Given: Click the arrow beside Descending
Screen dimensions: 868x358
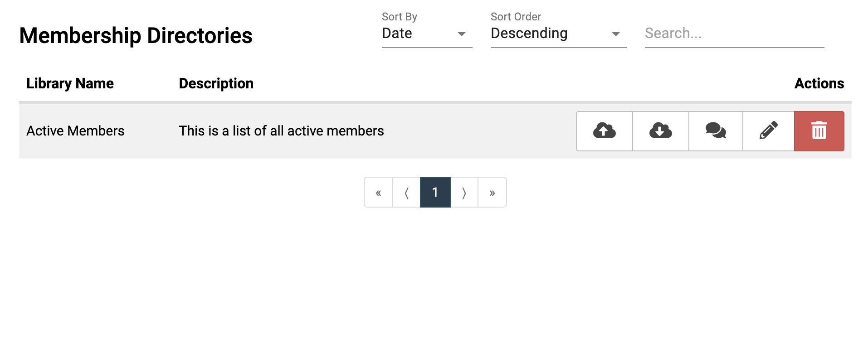Looking at the screenshot, I should 615,34.
